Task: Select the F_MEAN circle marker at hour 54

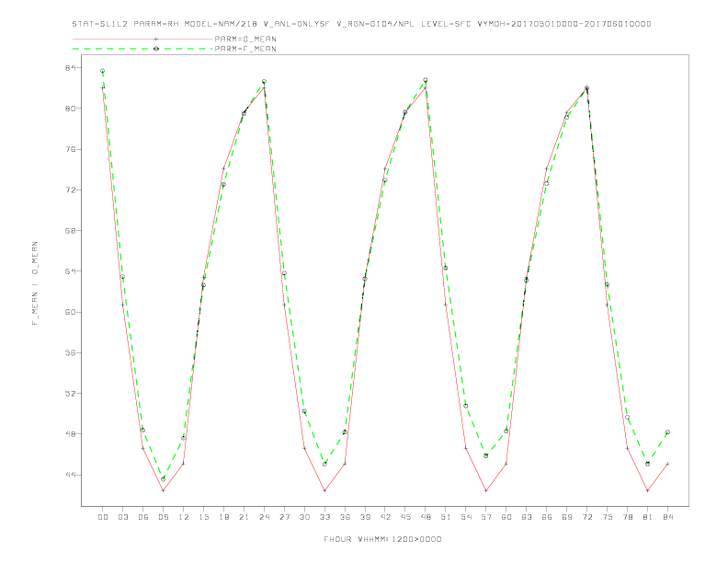Action: coord(466,406)
